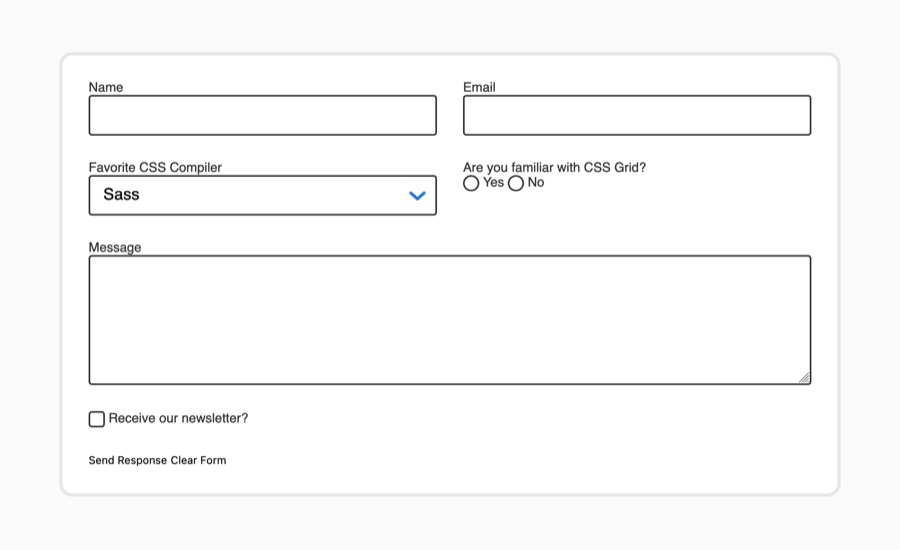The image size is (900, 550).
Task: Enable the Receive our newsletter checkbox
Action: point(96,419)
